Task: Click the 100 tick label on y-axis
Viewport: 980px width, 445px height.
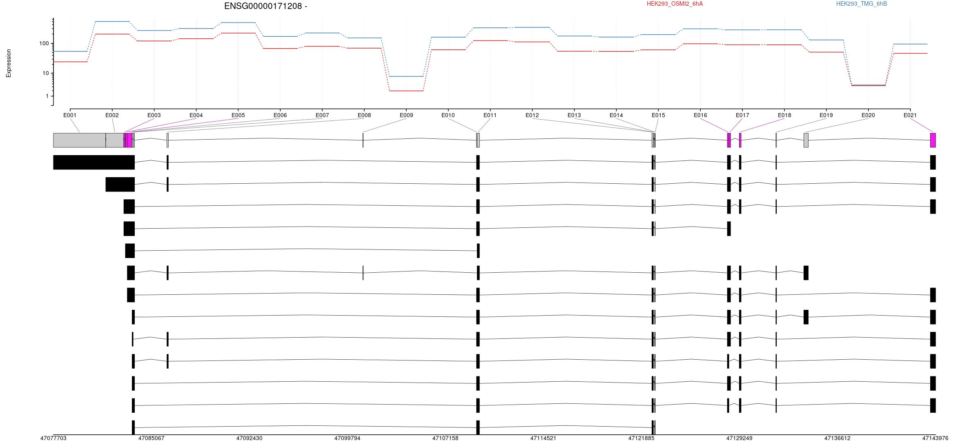Action: (x=44, y=43)
